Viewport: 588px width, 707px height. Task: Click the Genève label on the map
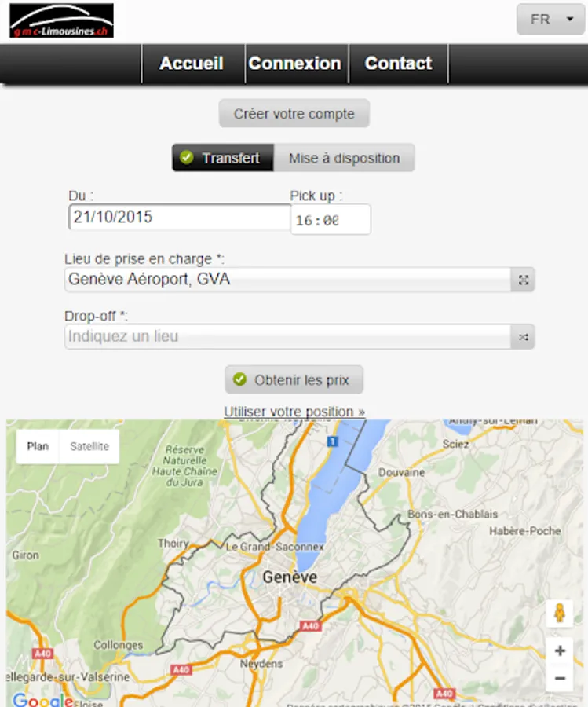[290, 577]
